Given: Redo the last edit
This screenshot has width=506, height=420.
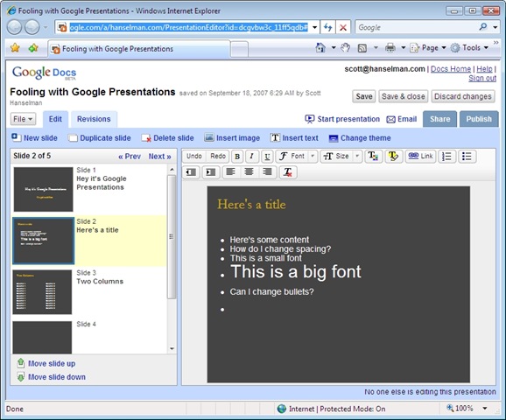Looking at the screenshot, I should click(218, 157).
